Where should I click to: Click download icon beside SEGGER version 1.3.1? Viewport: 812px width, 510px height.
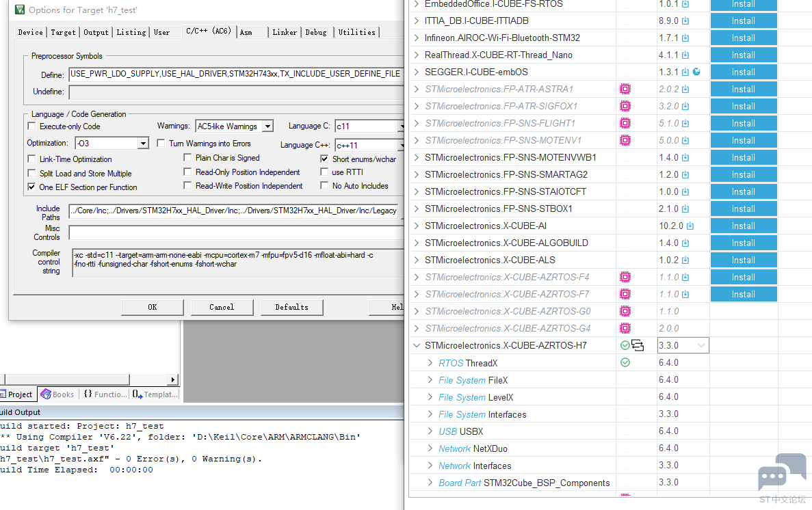click(x=685, y=72)
